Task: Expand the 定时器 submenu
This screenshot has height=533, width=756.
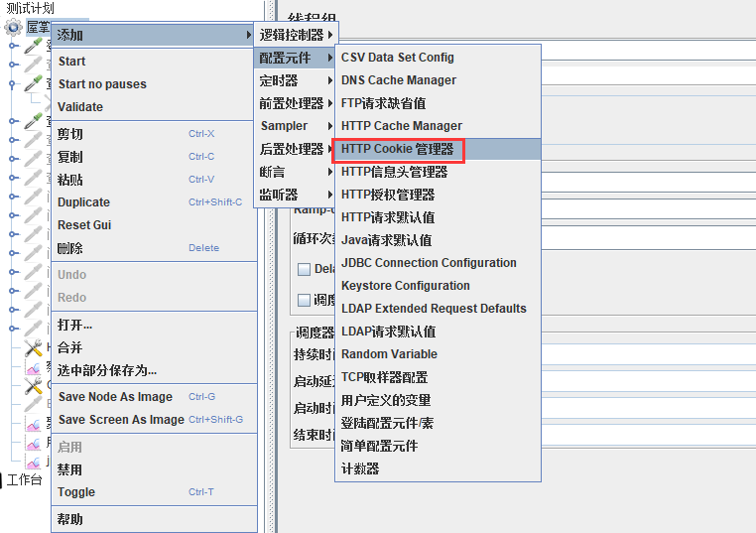Action: 296,80
